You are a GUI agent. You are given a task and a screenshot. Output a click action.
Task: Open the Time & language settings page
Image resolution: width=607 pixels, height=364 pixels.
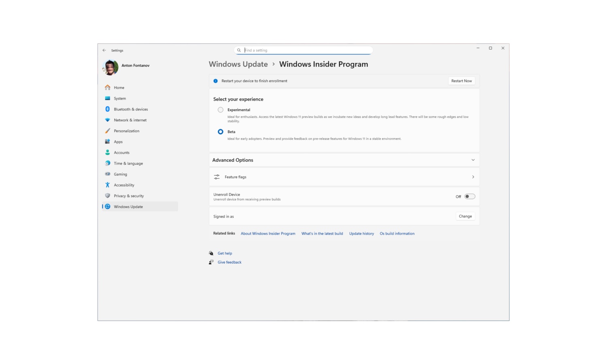pos(128,163)
